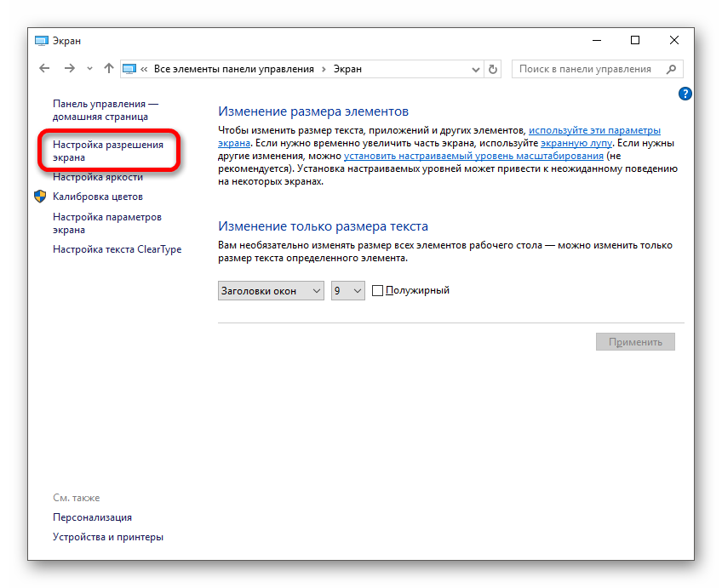The height and width of the screenshot is (588, 722).
Task: Click the Back navigation arrow
Action: point(45,69)
